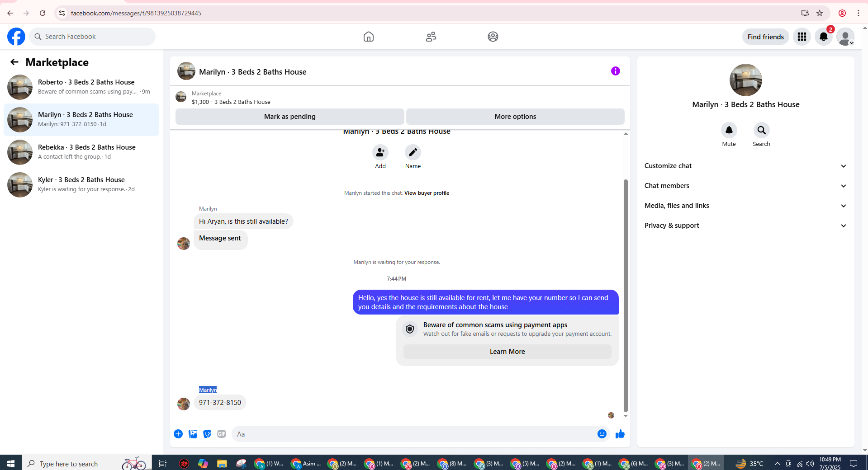This screenshot has width=868, height=470.
Task: Go back using the Marketplace back arrow
Action: [x=14, y=62]
